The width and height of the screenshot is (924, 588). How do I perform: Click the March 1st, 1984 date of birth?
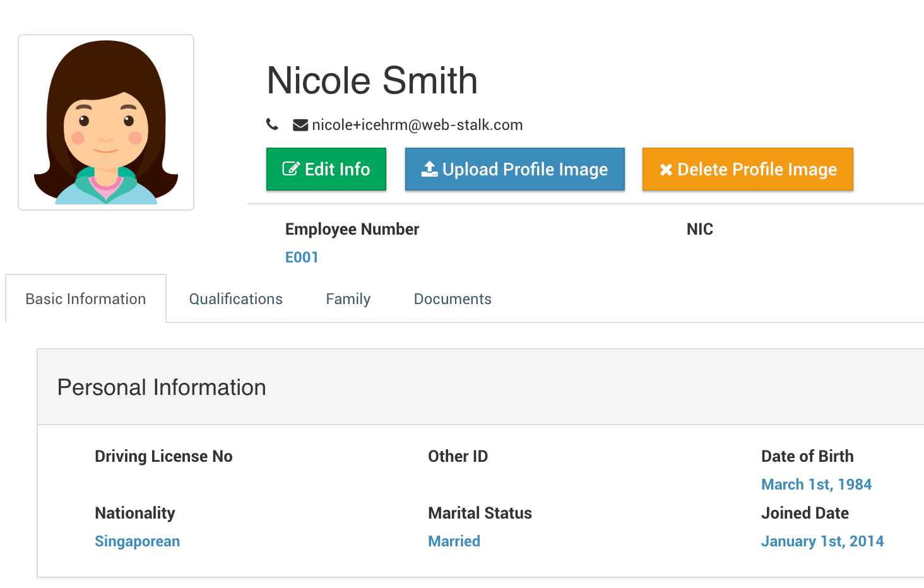(x=816, y=484)
